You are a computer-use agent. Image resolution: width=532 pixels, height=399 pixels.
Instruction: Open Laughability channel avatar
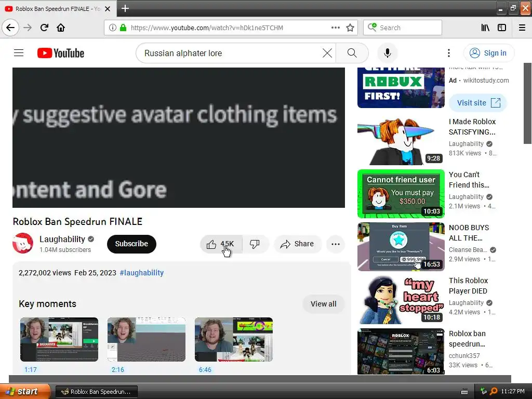click(x=23, y=243)
